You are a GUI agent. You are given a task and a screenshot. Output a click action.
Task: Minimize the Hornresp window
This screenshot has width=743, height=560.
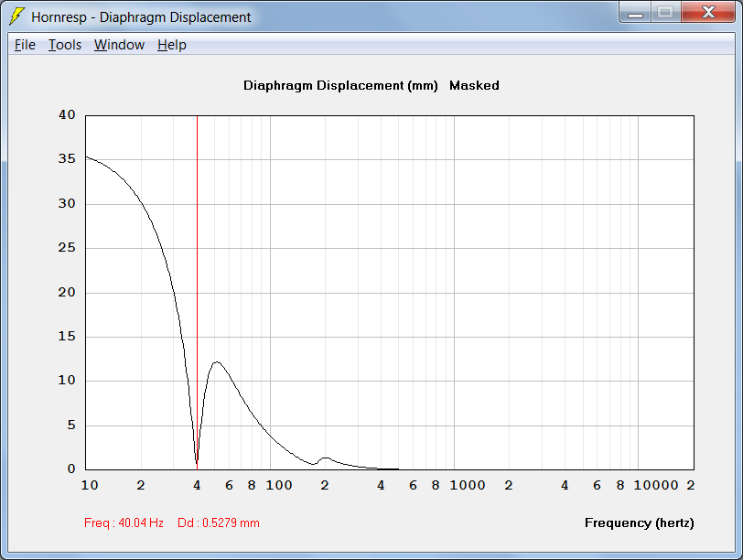pos(635,12)
